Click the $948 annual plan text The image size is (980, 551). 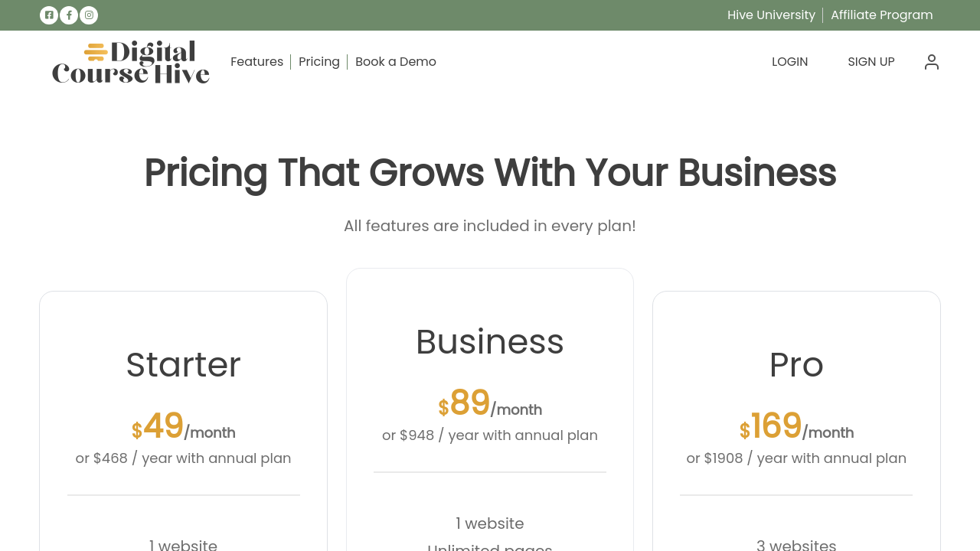pos(490,435)
